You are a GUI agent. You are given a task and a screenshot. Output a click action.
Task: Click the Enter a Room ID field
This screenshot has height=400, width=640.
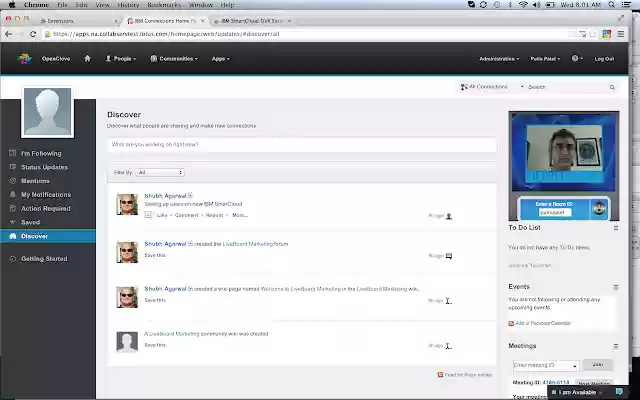tap(555, 213)
